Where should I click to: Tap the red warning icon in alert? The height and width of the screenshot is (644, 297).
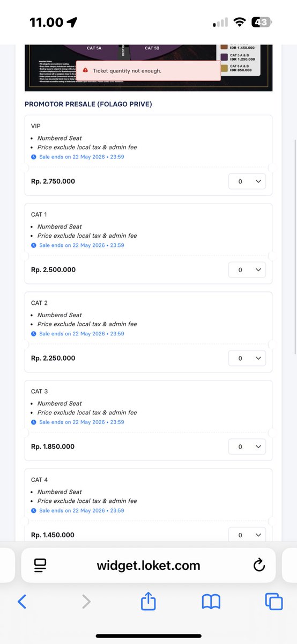coord(86,71)
